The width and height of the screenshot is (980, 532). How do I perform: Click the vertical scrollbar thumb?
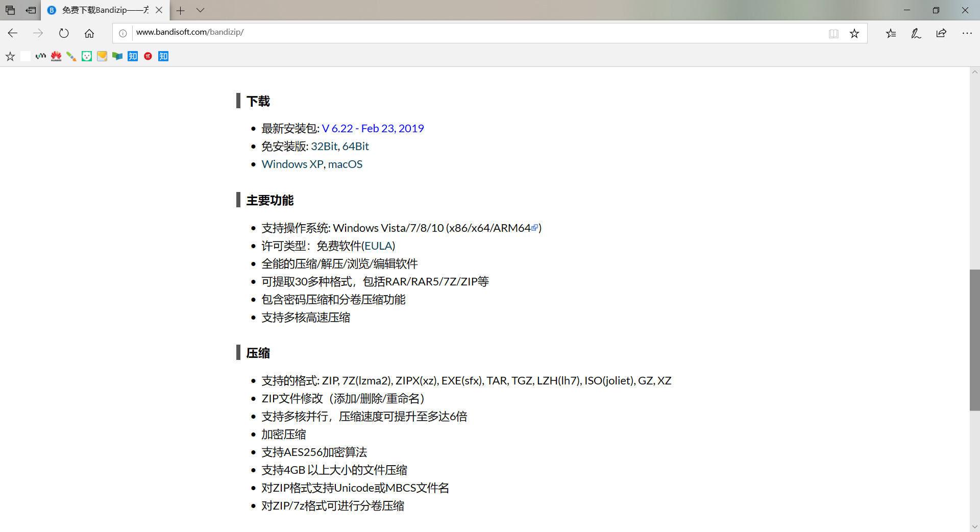[x=975, y=340]
